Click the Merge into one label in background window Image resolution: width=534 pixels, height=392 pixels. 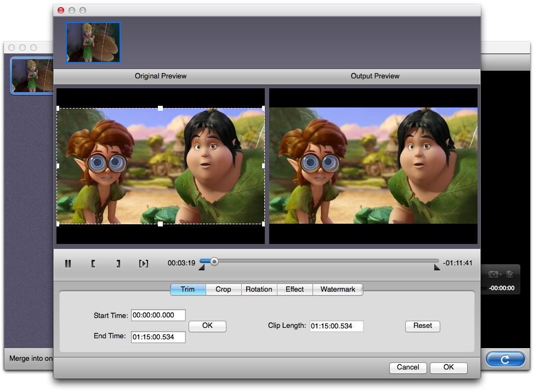[x=31, y=359]
